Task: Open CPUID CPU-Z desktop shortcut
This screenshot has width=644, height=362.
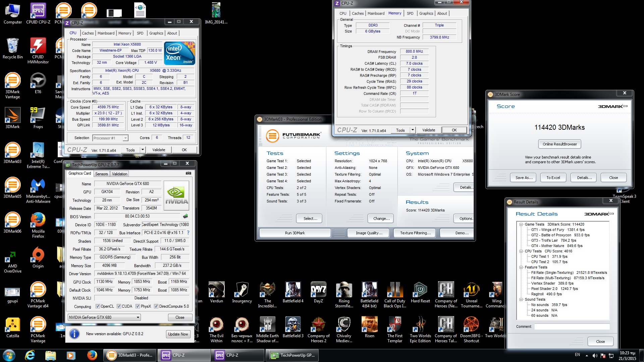Action: coord(38,14)
